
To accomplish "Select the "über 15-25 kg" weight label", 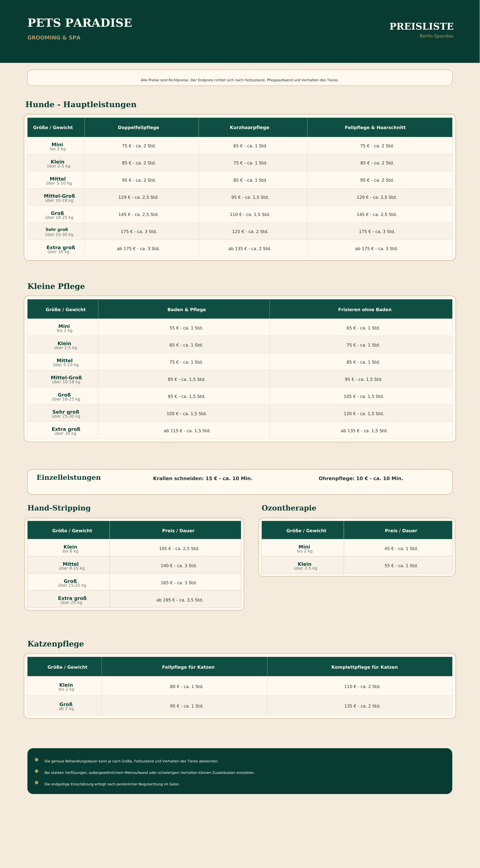I will point(72,585).
